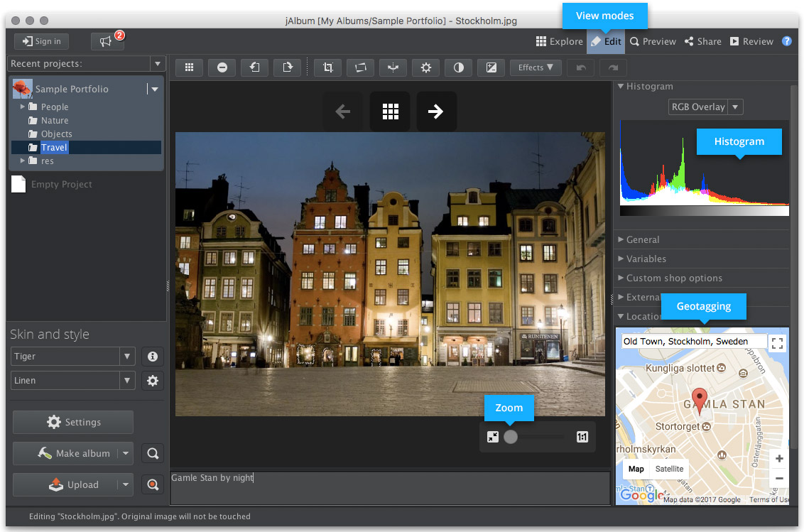Toggle fullscreen map view
804x532 pixels.
tap(777, 343)
